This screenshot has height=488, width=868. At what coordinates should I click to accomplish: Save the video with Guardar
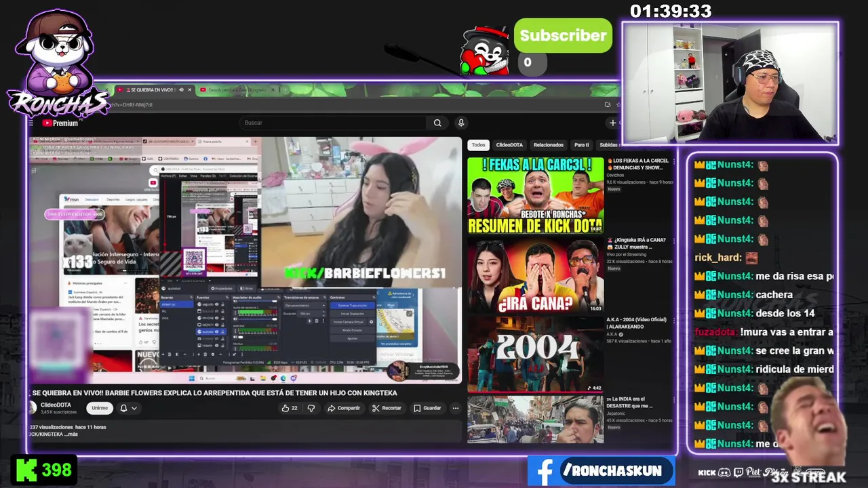pos(427,408)
